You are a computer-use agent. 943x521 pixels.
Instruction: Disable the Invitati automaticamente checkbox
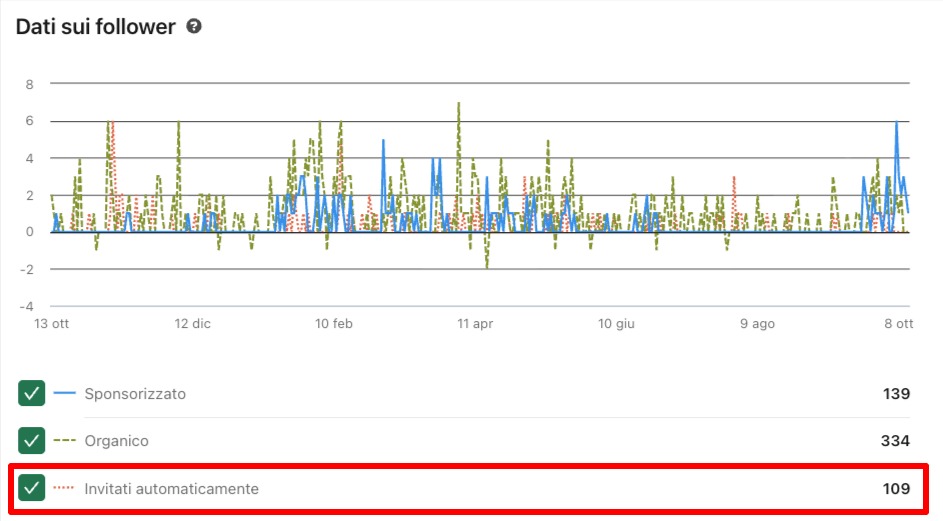pyautogui.click(x=32, y=488)
